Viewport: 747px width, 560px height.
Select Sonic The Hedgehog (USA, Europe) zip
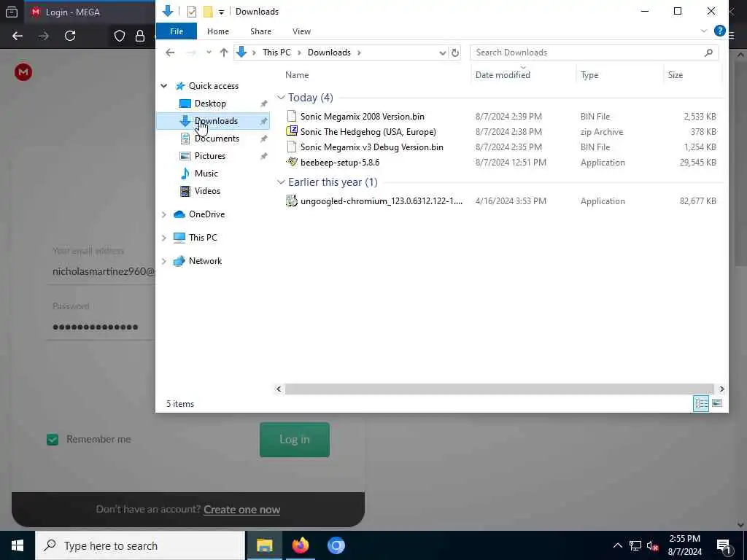tap(368, 132)
